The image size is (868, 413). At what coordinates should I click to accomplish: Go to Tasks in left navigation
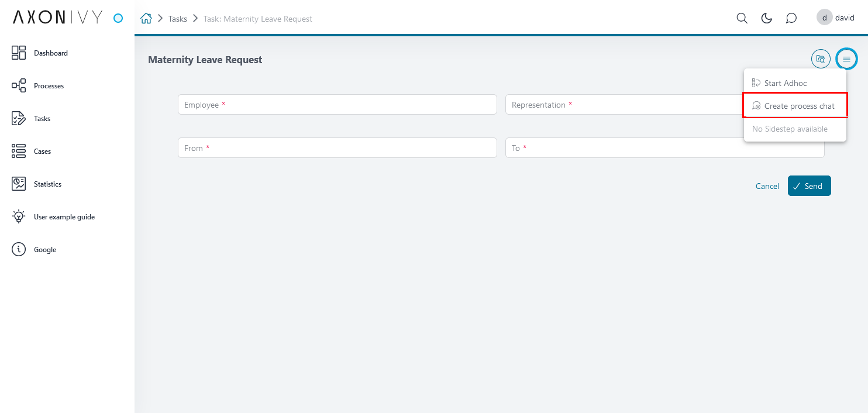[x=19, y=118]
